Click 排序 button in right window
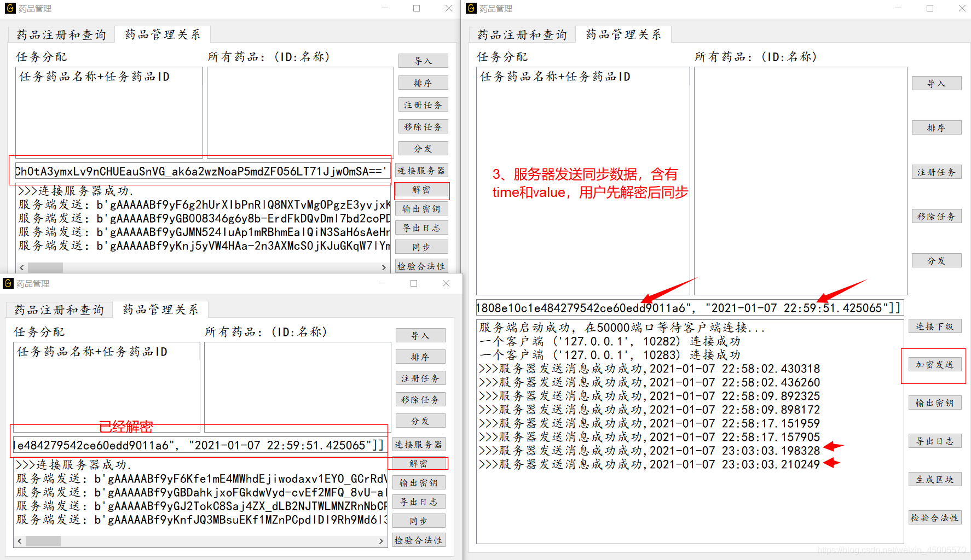The height and width of the screenshot is (560, 971). 937,127
